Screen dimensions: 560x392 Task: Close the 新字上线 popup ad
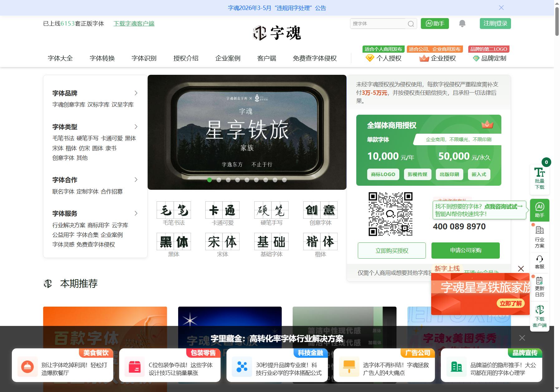tap(521, 269)
